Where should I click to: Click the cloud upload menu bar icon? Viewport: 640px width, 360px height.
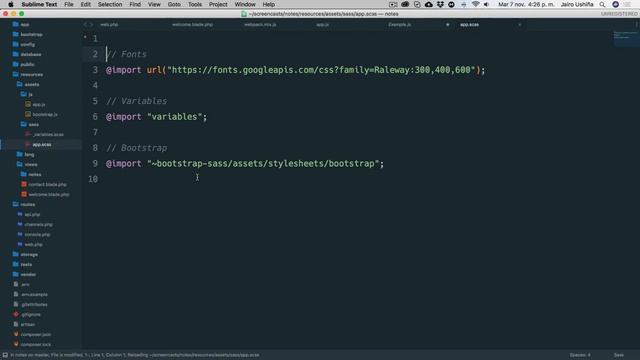(429, 4)
